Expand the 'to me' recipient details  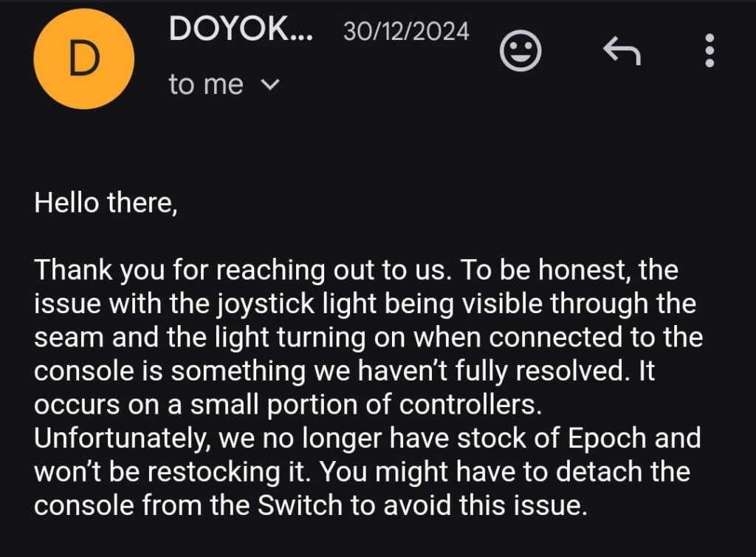(x=270, y=84)
